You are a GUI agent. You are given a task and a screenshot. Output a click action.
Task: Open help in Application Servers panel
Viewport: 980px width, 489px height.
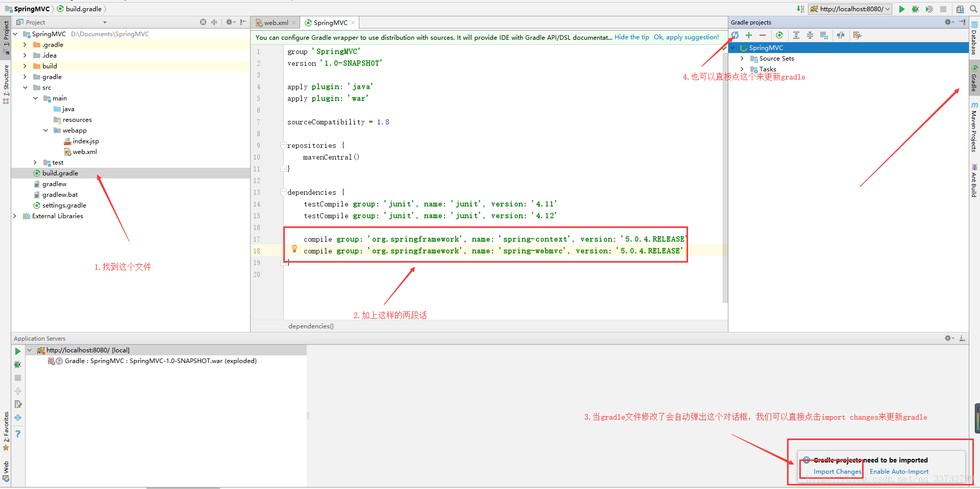click(x=18, y=434)
